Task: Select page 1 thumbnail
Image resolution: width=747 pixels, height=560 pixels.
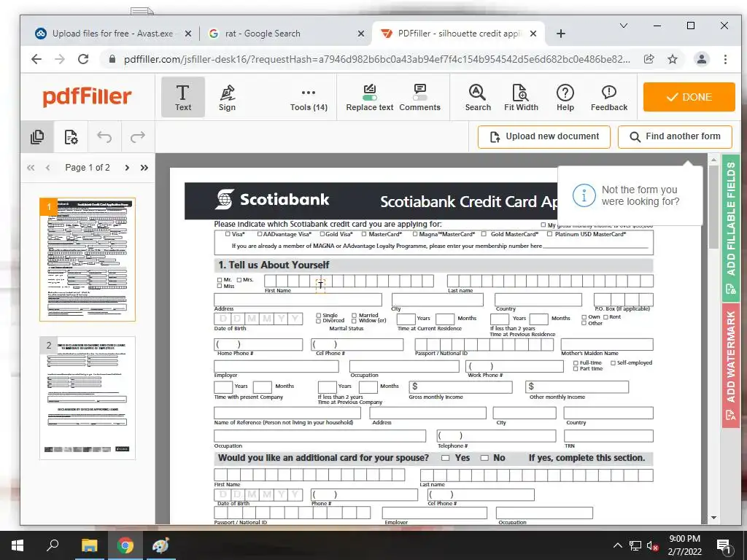Action: [88, 260]
